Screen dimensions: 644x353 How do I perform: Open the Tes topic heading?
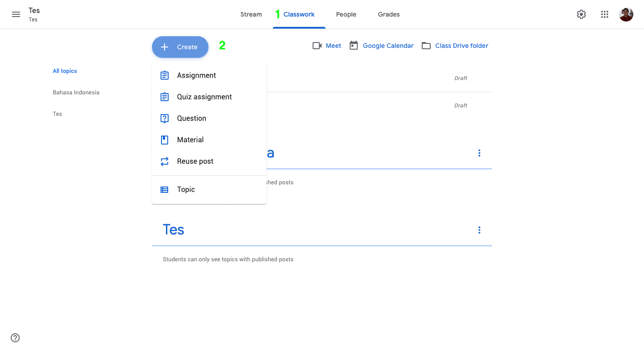[x=174, y=230]
